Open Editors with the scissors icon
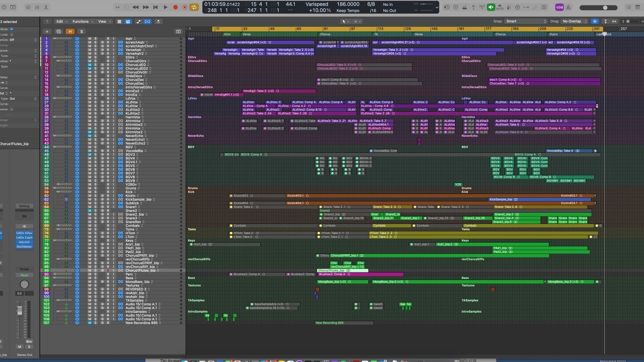644x362 pixels. point(46,7)
